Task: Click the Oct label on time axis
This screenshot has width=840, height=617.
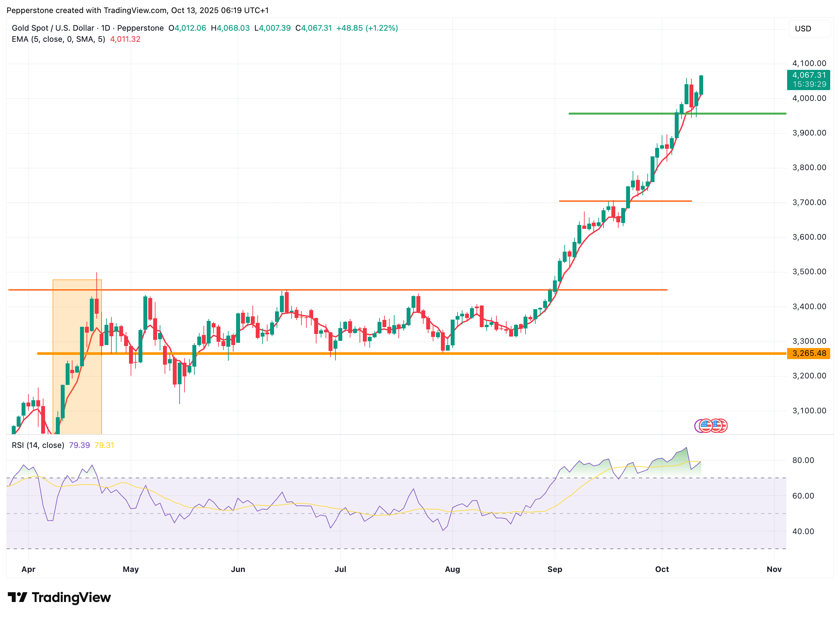Action: tap(662, 569)
